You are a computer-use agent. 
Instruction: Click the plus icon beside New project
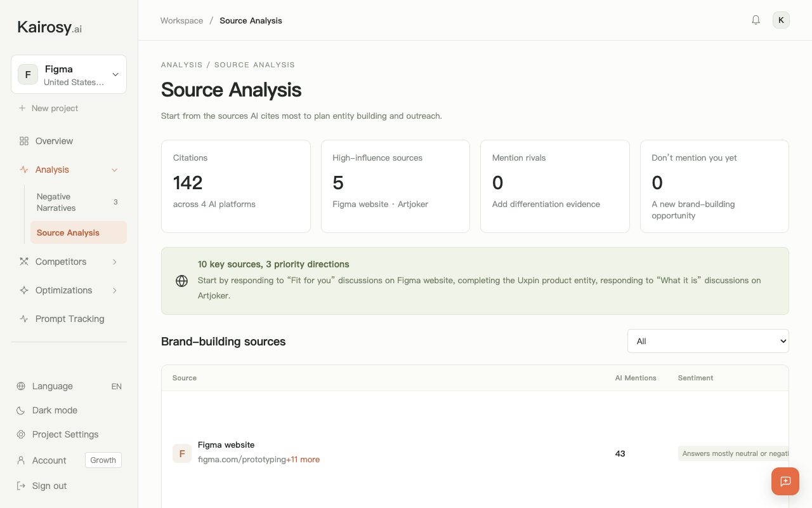22,108
